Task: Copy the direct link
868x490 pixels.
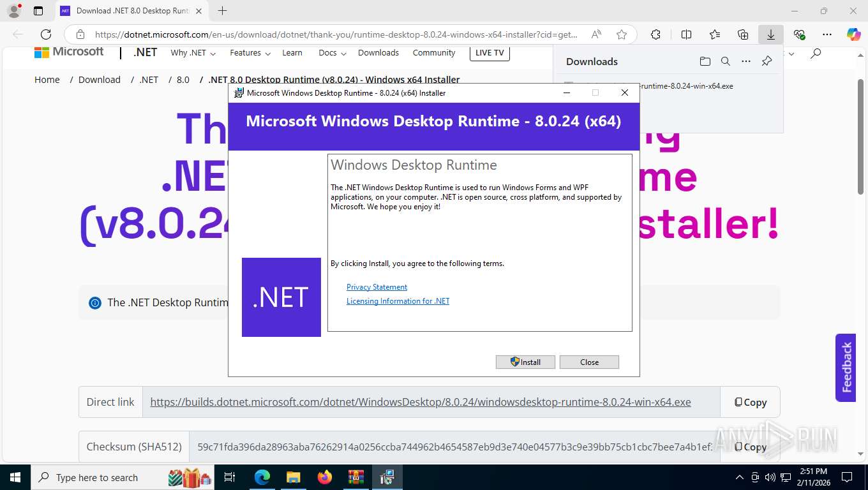Action: tap(750, 402)
